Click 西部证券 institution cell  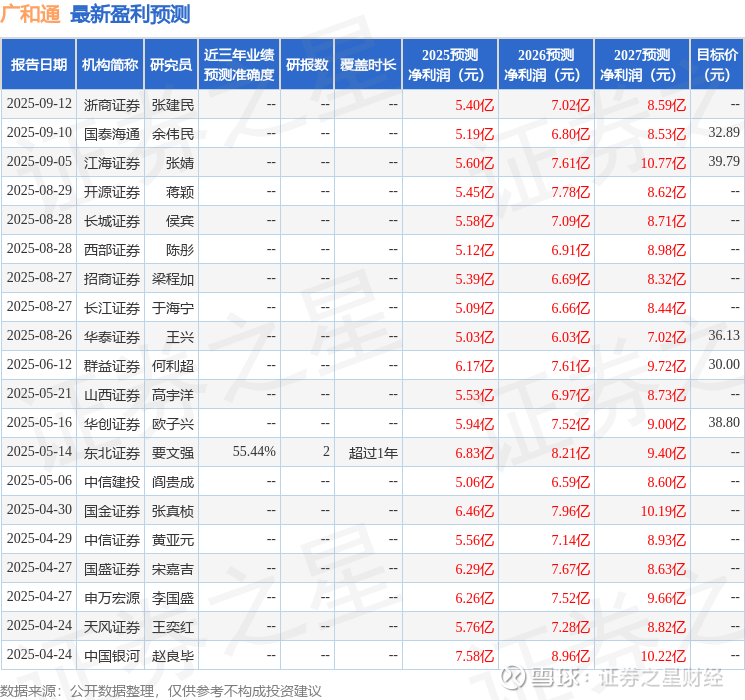pos(112,250)
